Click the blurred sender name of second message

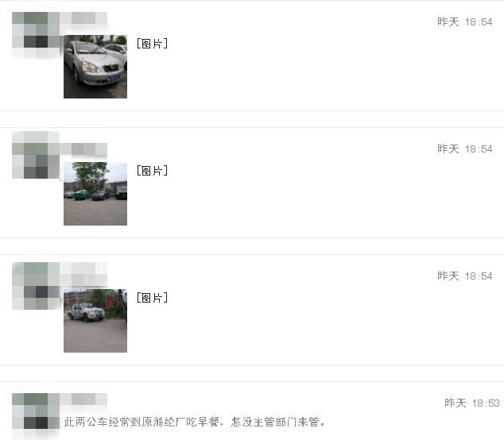click(x=83, y=149)
